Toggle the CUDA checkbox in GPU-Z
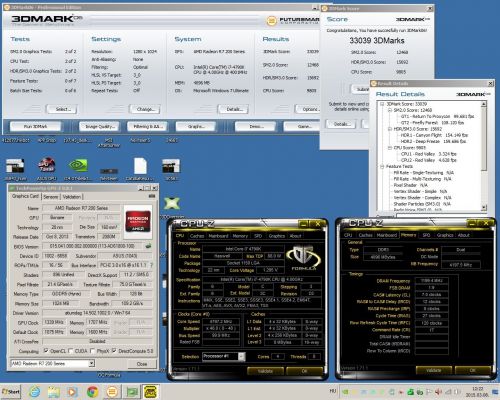This screenshot has height=400, width=500. (x=70, y=351)
